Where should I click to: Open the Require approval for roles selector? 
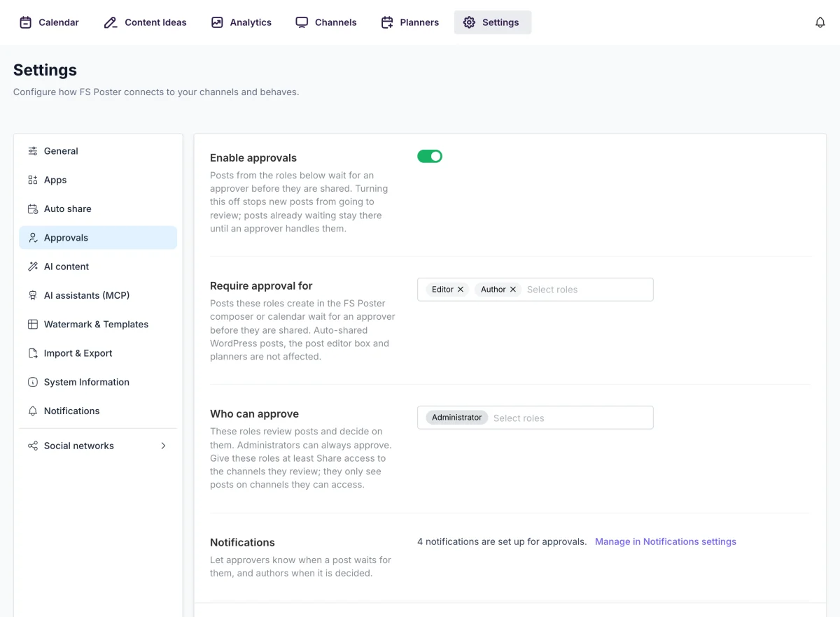coord(535,290)
